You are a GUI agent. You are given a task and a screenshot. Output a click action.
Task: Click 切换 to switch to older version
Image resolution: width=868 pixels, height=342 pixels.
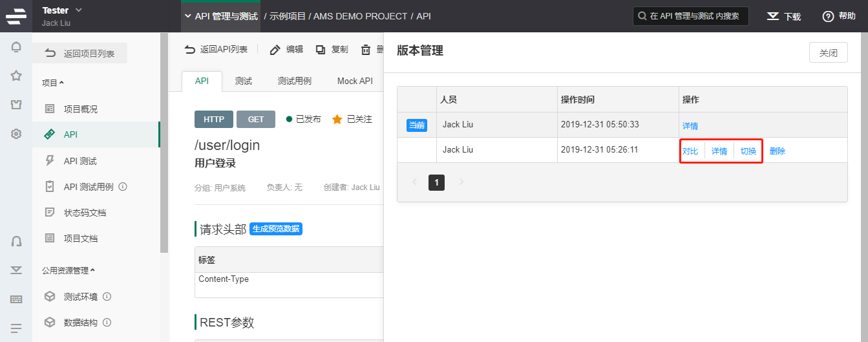coord(748,151)
